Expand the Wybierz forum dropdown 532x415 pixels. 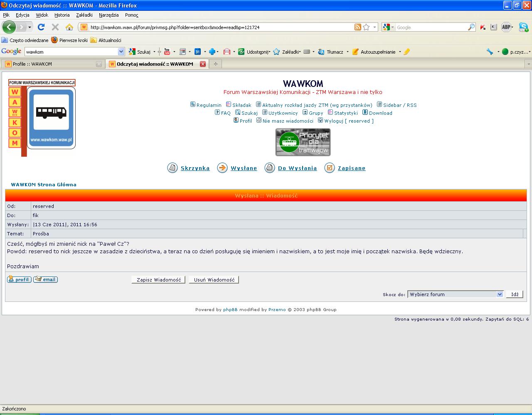pyautogui.click(x=499, y=294)
